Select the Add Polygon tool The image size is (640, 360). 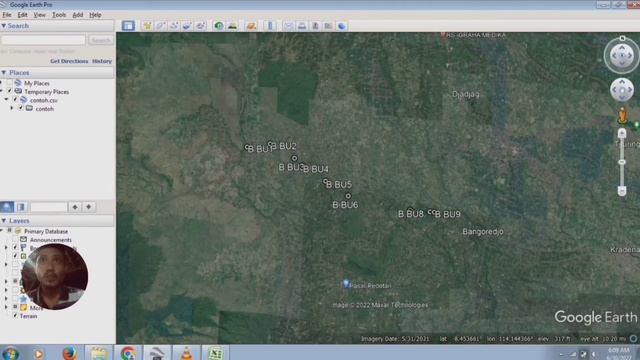(160, 26)
